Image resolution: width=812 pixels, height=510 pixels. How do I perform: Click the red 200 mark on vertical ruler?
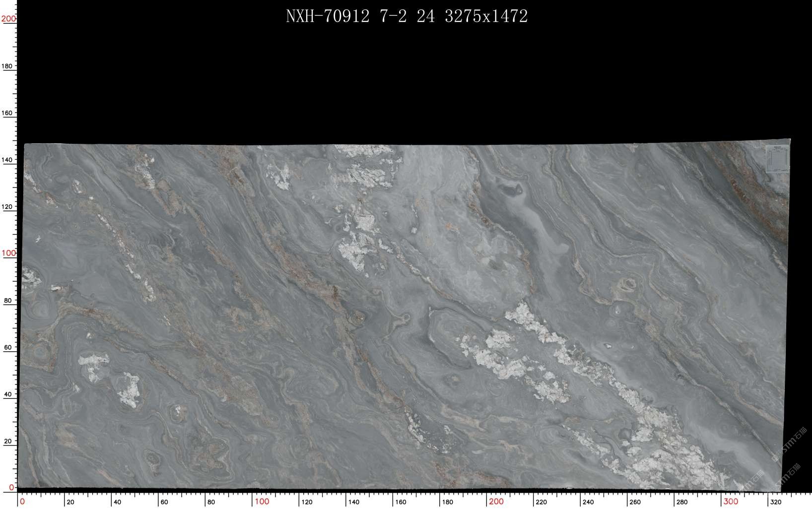coord(8,19)
